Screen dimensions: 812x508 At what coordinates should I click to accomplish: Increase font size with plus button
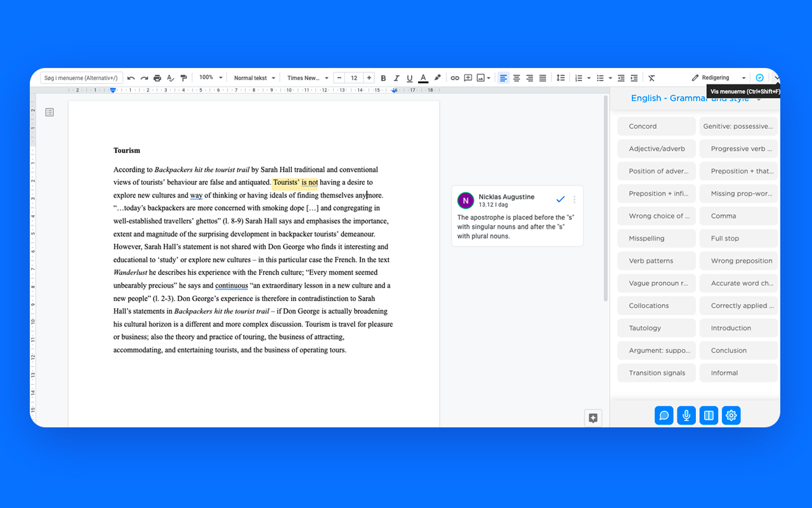369,78
